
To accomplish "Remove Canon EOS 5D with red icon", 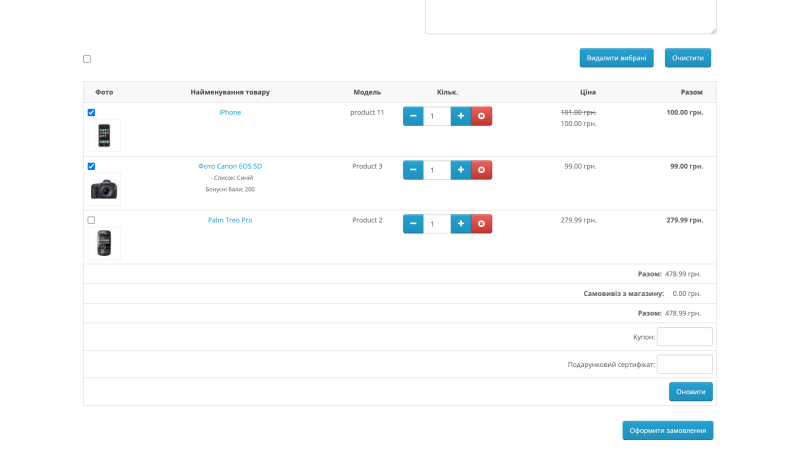I will pyautogui.click(x=481, y=170).
